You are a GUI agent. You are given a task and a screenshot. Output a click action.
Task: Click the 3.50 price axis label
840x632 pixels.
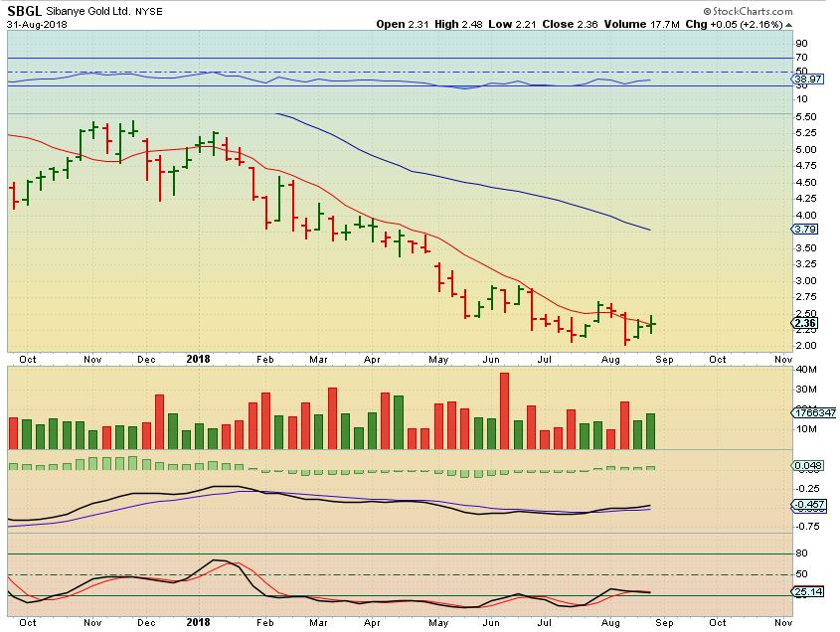pyautogui.click(x=806, y=247)
